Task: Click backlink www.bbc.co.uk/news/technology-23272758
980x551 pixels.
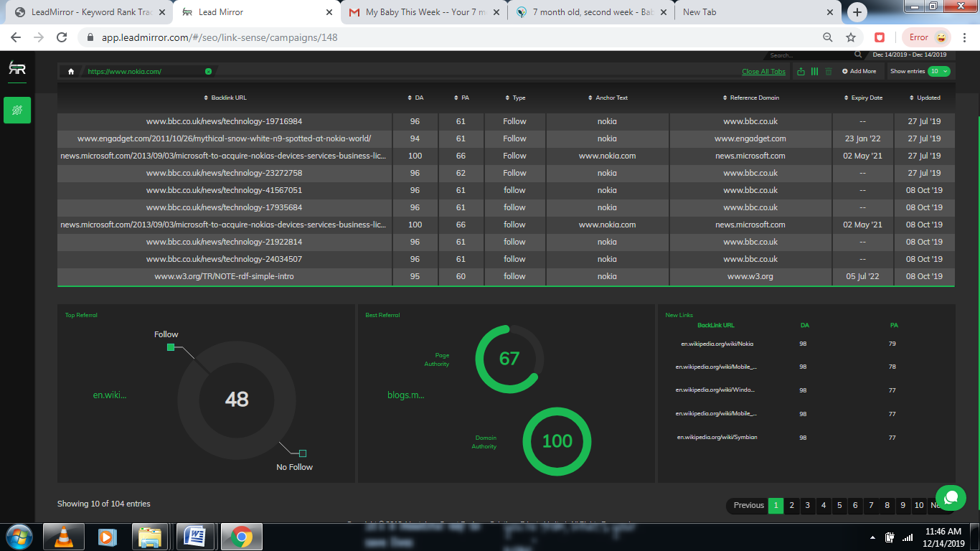Action: [x=224, y=173]
